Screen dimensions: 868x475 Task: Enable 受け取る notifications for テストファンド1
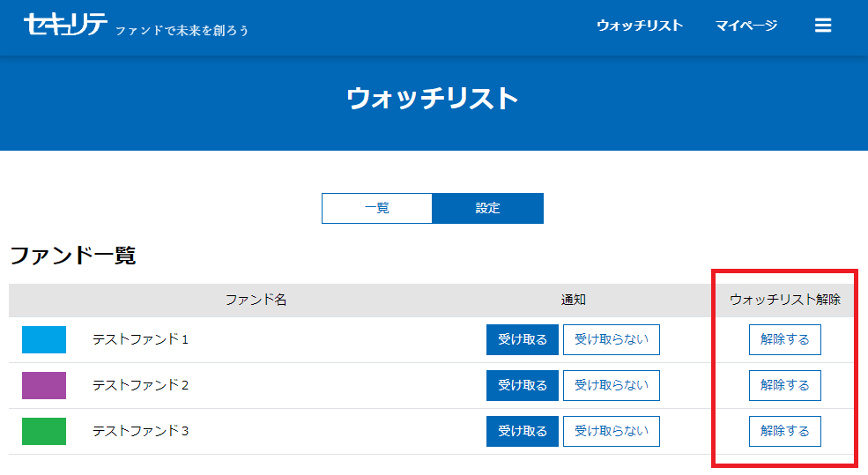[x=522, y=339]
